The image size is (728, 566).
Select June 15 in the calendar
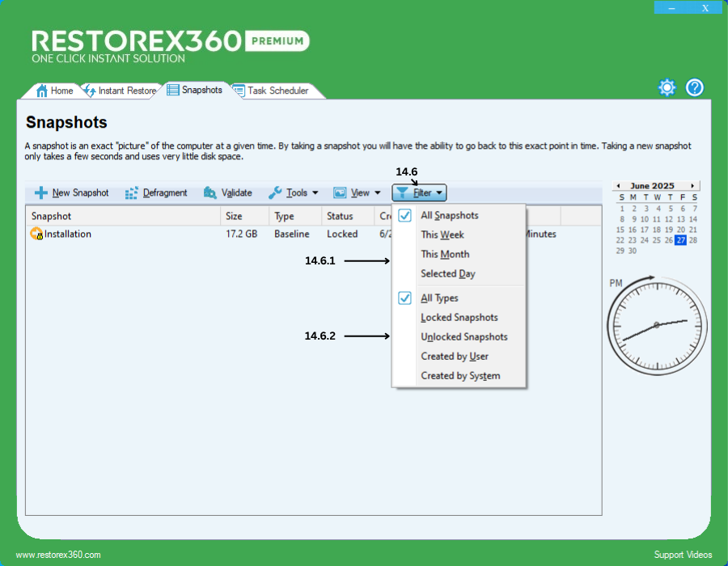[620, 230]
